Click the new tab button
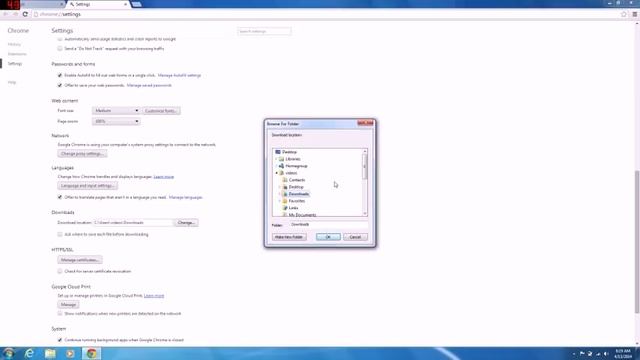 tap(137, 4)
